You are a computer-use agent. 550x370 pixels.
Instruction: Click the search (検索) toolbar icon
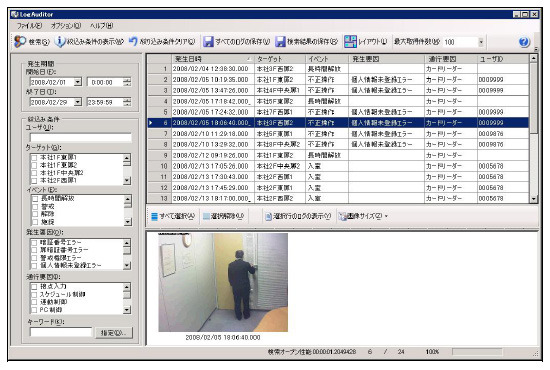[x=20, y=42]
